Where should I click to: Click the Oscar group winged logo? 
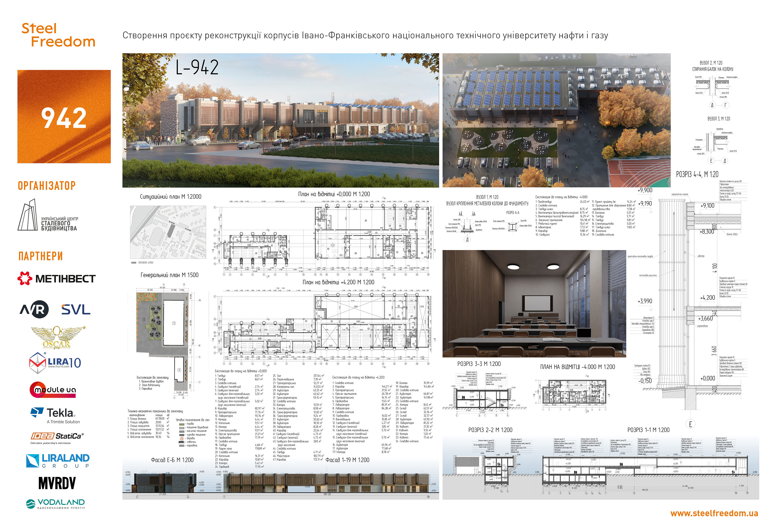pyautogui.click(x=57, y=337)
